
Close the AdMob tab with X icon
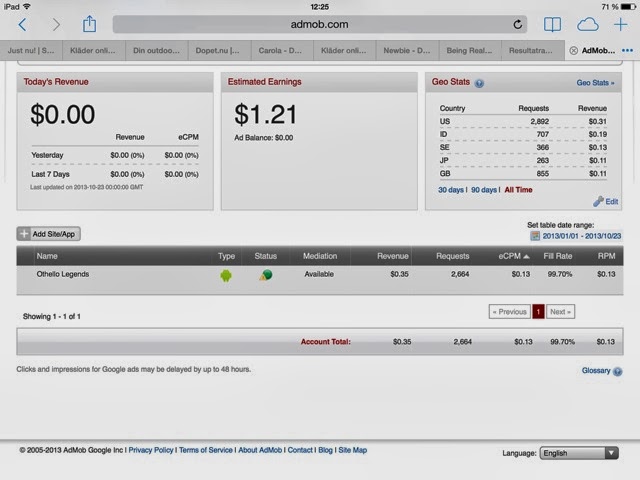tap(573, 51)
